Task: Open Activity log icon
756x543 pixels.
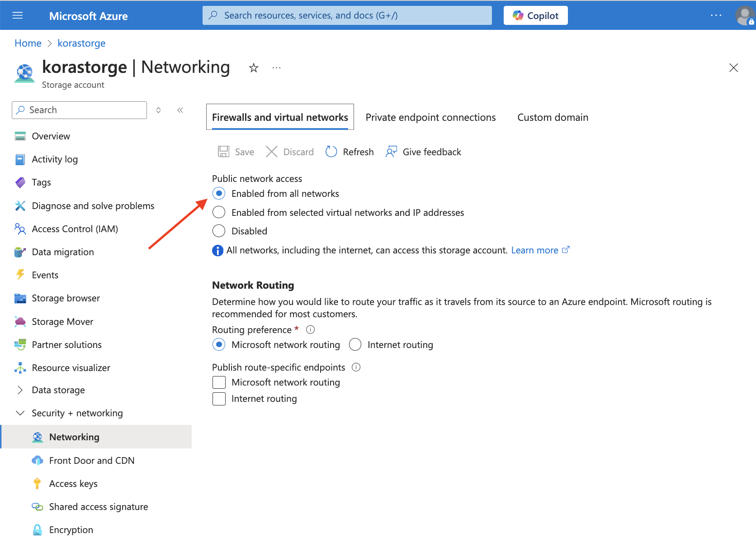Action: (20, 159)
